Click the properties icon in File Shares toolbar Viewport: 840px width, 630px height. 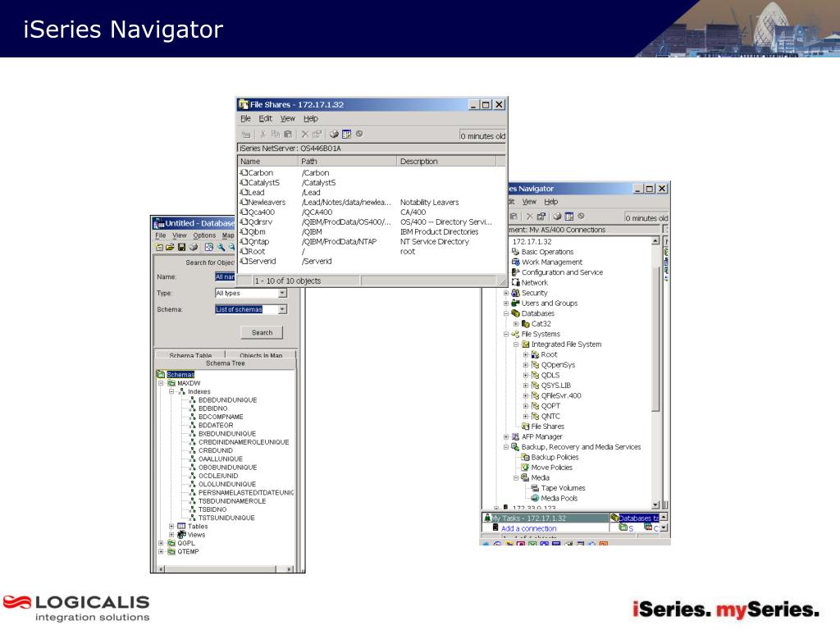coord(317,134)
